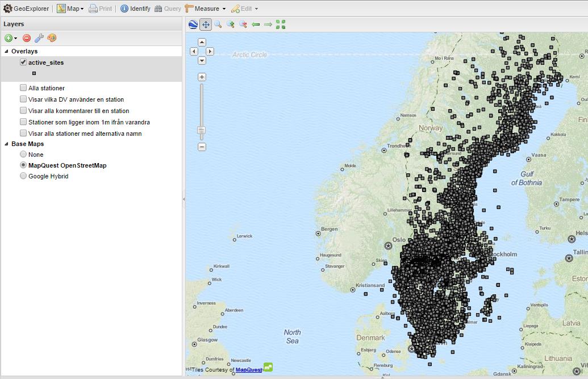This screenshot has width=588, height=379.
Task: Pan map east with right arrow
Action: coord(210,51)
